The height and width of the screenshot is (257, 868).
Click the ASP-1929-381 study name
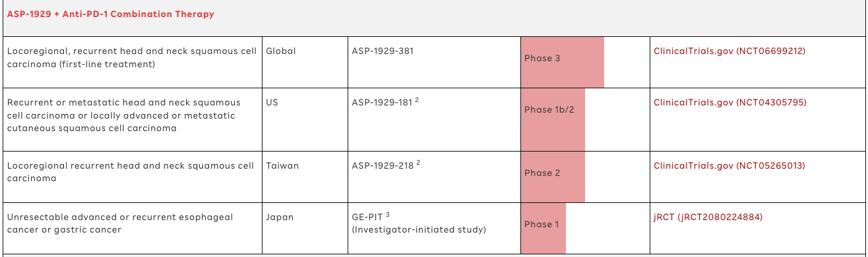coord(383,51)
